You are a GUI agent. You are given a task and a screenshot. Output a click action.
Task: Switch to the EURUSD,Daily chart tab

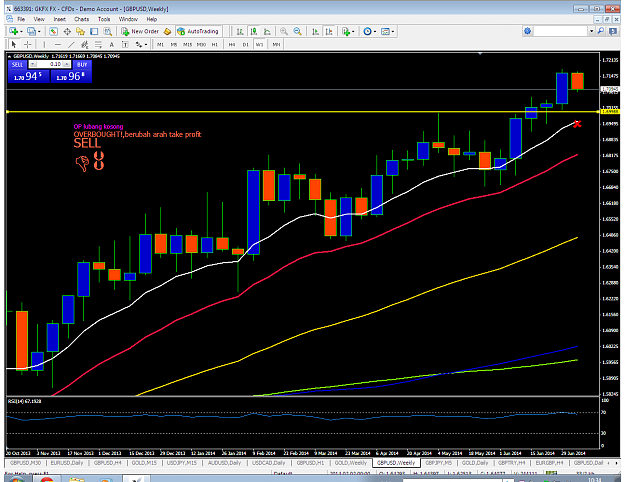pos(67,463)
